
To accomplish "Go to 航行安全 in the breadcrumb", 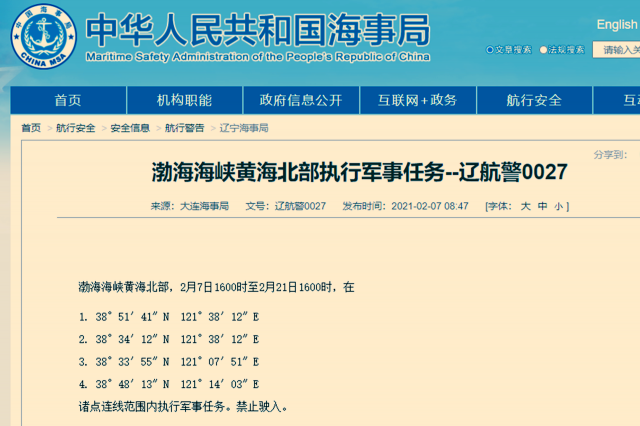I will click(76, 128).
